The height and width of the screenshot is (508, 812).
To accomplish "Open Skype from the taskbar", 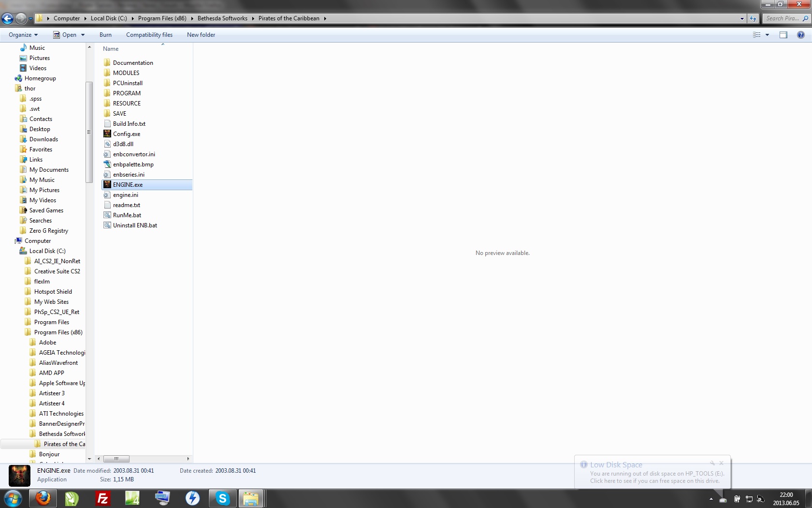I will [222, 498].
